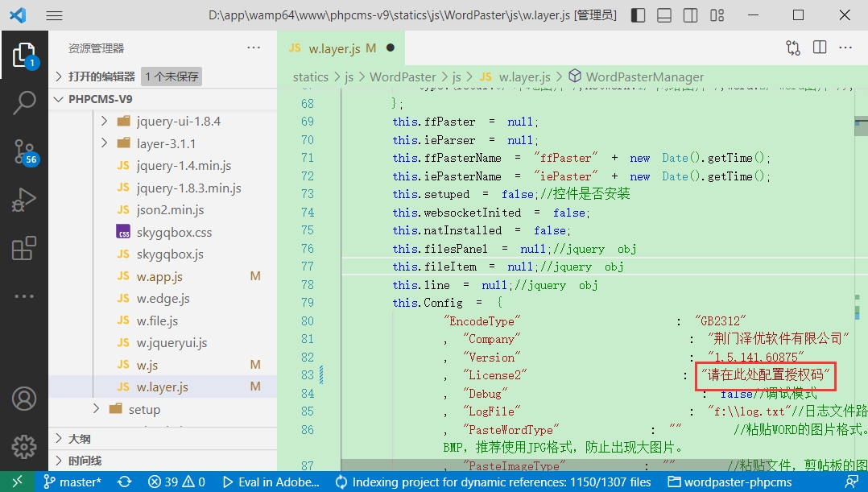Open skygqbox.css in the file tree
868x492 pixels.
(174, 233)
